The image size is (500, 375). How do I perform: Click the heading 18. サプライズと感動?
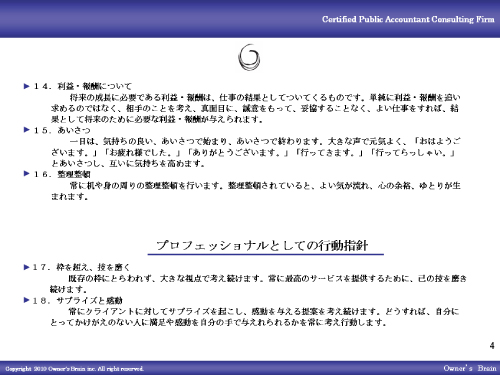pos(77,300)
